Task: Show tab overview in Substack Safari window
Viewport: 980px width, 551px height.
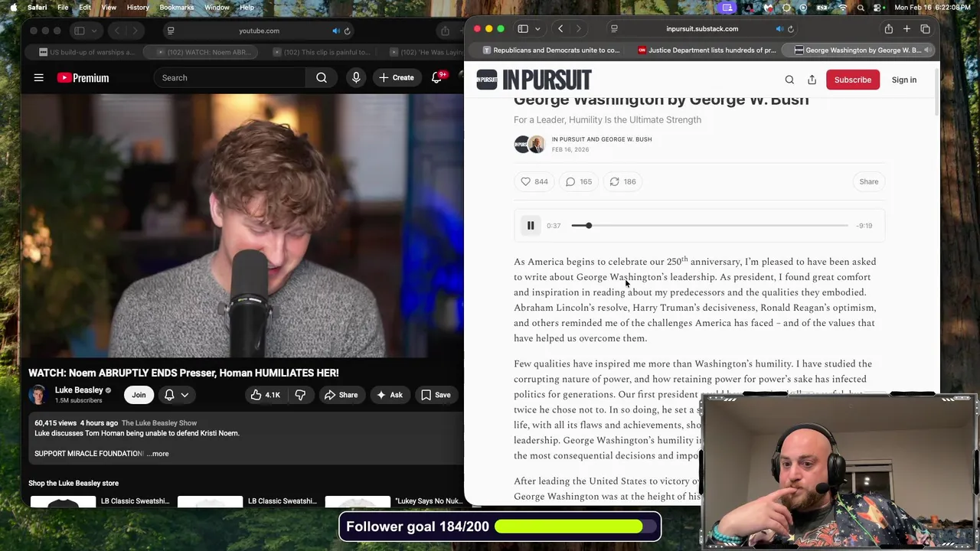Action: 925,29
